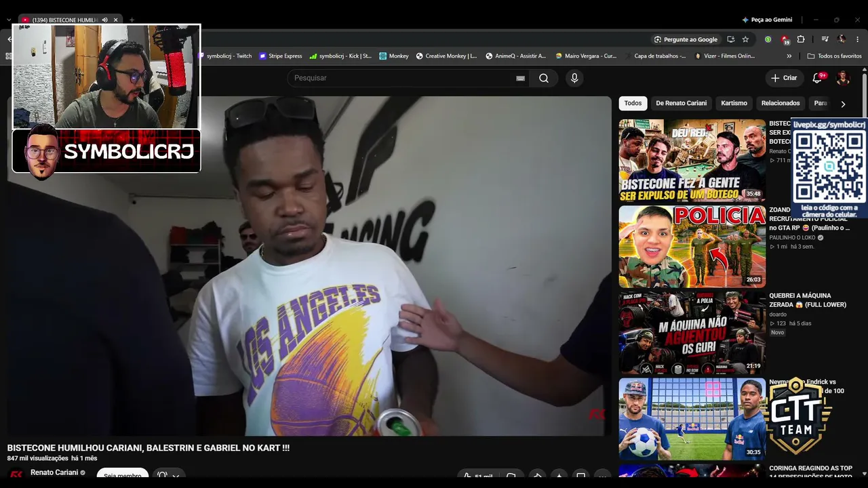Screen dimensions: 868x488
Task: Close the BISTECONE YouTube browser tab
Action: (115, 20)
